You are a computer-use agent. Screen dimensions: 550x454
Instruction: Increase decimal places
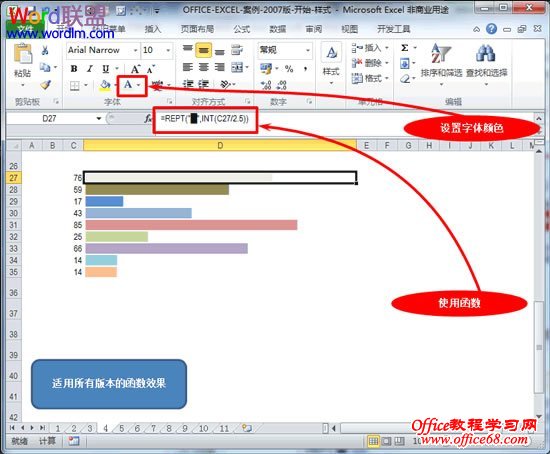pyautogui.click(x=266, y=85)
